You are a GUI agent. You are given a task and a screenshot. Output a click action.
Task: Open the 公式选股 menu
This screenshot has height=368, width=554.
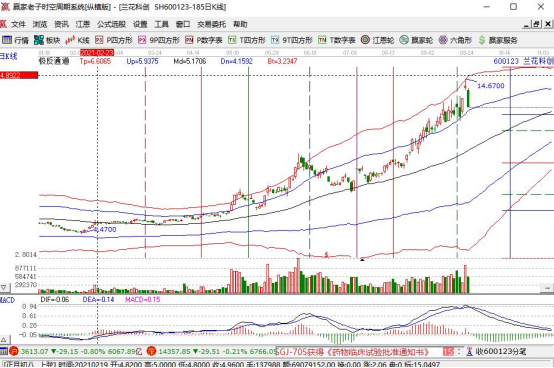112,24
